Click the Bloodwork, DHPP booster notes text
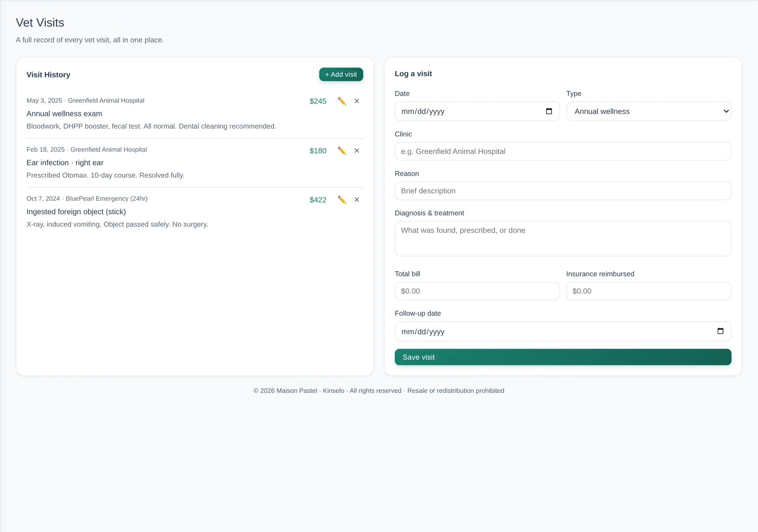This screenshot has height=532, width=758. pyautogui.click(x=151, y=126)
